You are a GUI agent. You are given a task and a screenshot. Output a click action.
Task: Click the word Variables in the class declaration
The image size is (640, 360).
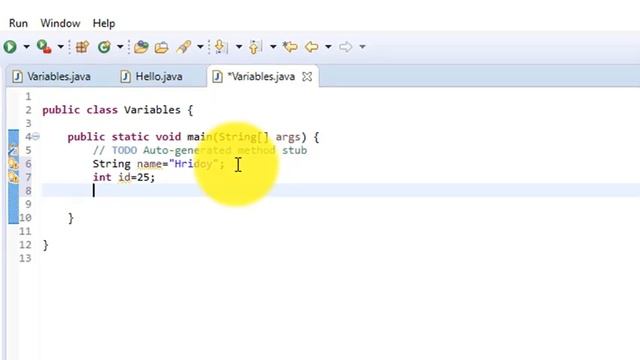pos(152,110)
